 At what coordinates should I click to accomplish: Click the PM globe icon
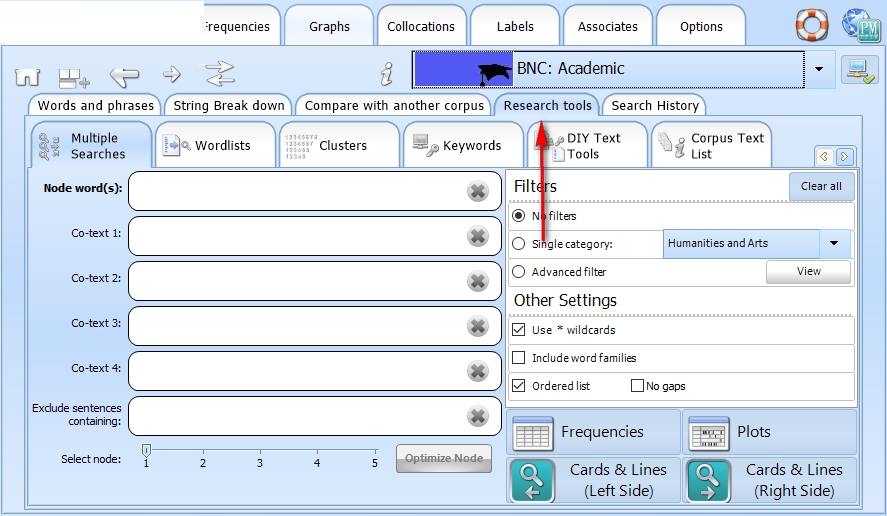pos(860,25)
